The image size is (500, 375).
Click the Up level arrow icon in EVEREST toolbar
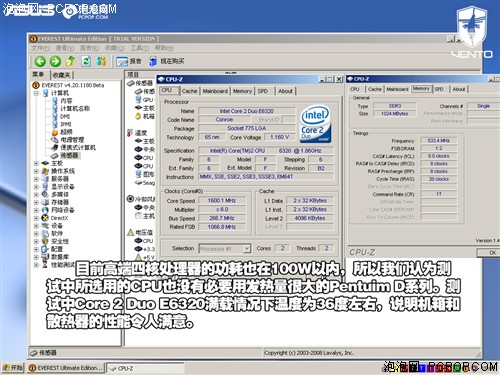tap(71, 61)
